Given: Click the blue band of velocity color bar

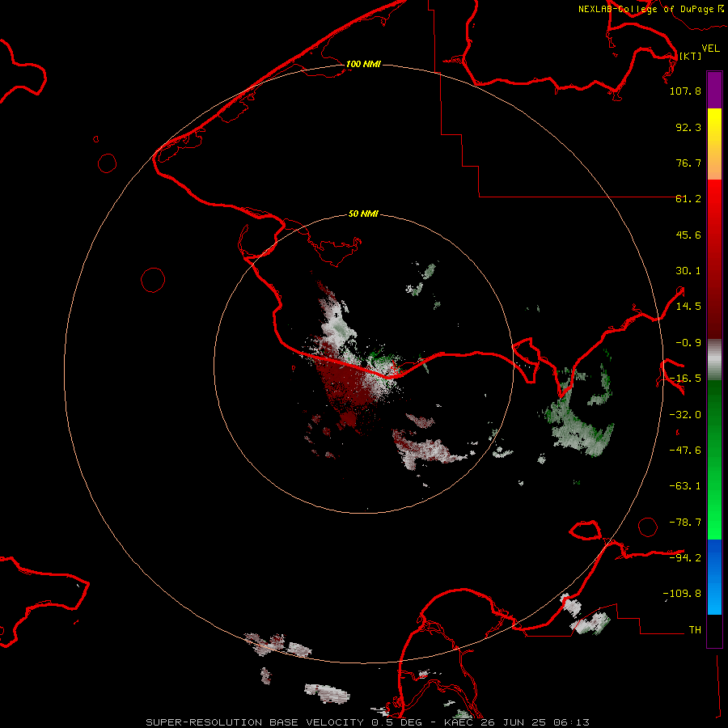Looking at the screenshot, I should 714,577.
